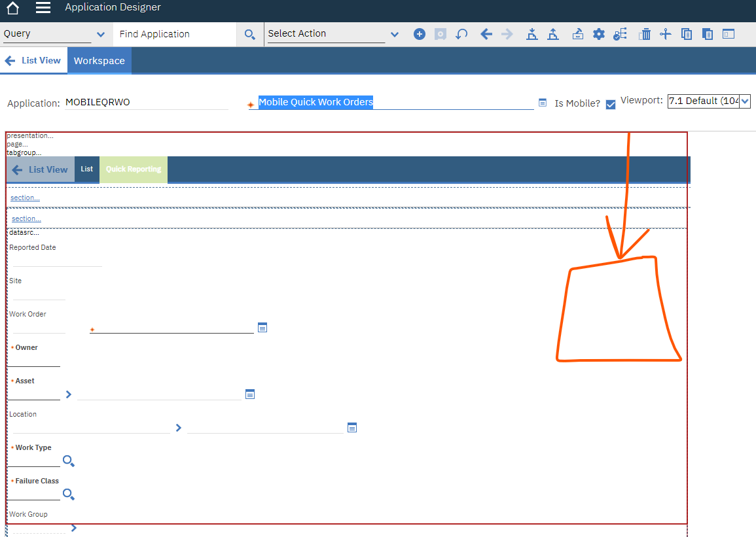This screenshot has width=756, height=537.
Task: Click the Find Application input field
Action: click(175, 34)
